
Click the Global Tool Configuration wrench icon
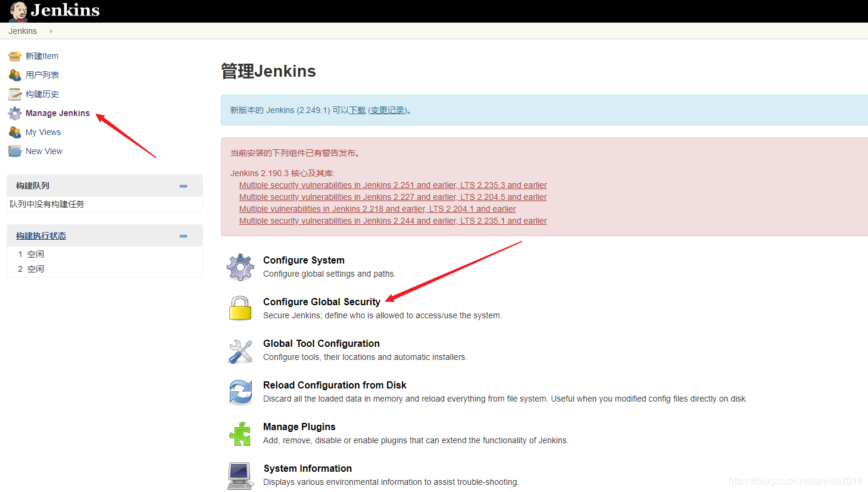241,351
